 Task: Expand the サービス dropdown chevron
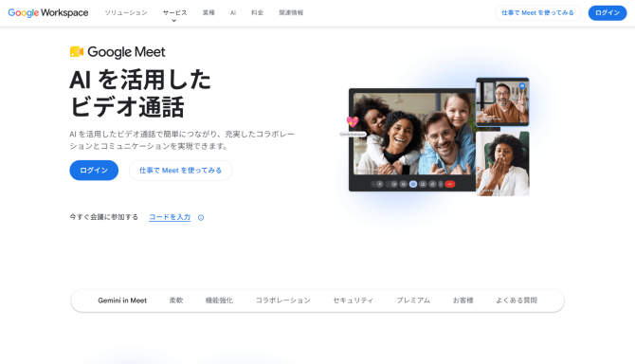tap(174, 21)
